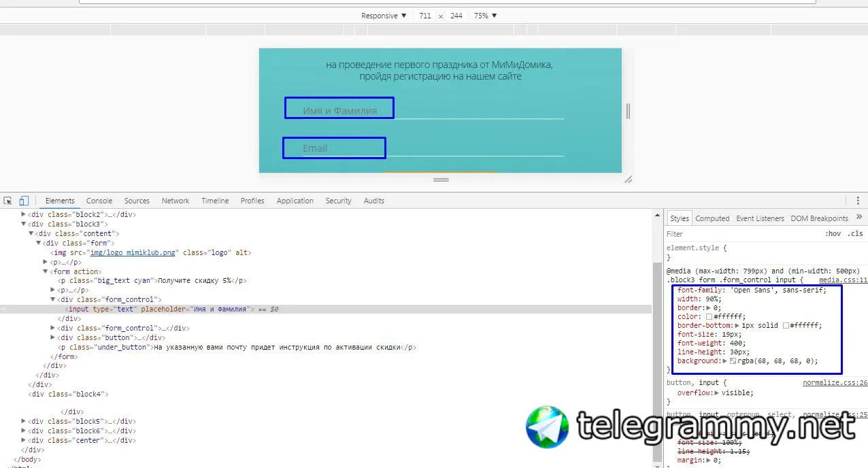Screen dimensions: 868x468
Task: Expand the div class="block2" node
Action: tap(24, 214)
